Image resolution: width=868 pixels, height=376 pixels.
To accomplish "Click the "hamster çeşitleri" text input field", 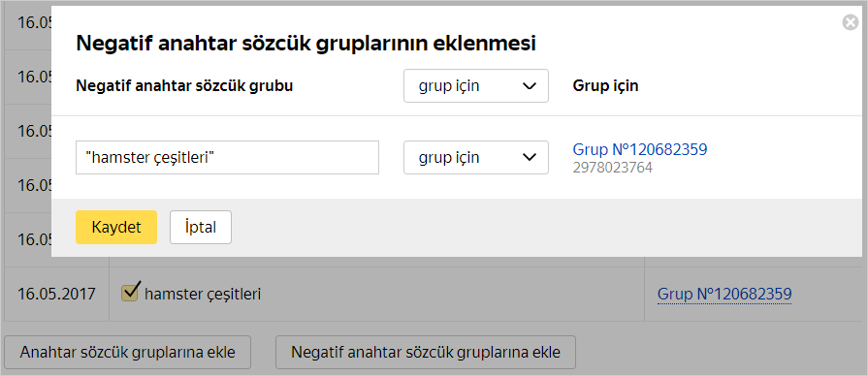I will pos(228,158).
